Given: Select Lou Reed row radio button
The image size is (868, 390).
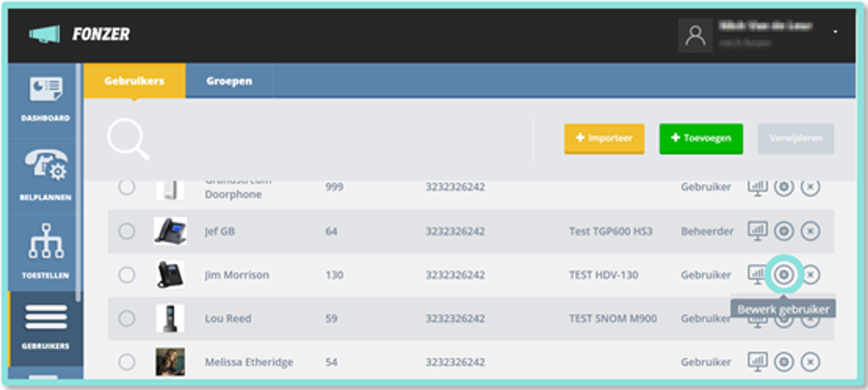Looking at the screenshot, I should point(127,318).
